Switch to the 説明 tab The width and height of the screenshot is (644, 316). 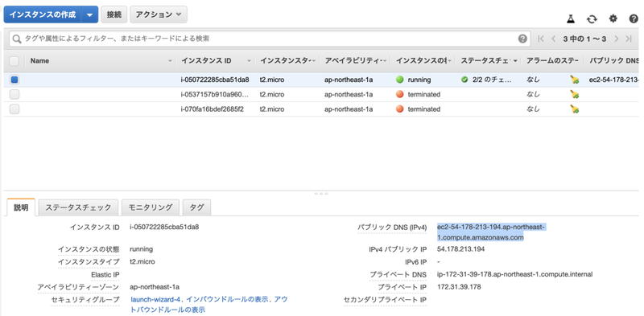point(21,207)
